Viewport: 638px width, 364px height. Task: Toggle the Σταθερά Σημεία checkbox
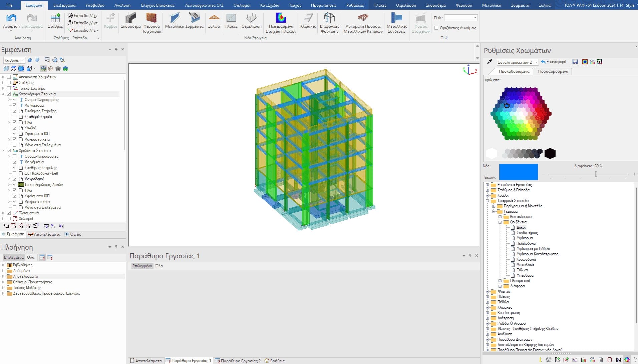[x=15, y=117]
